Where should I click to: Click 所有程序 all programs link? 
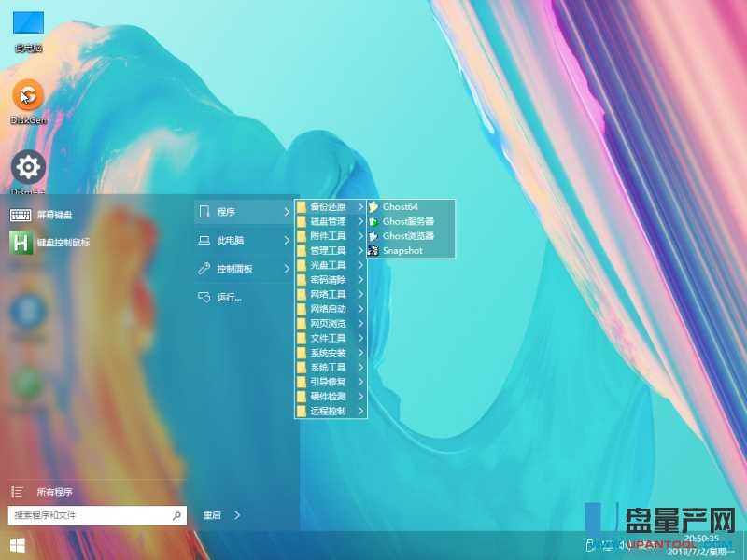[x=54, y=491]
